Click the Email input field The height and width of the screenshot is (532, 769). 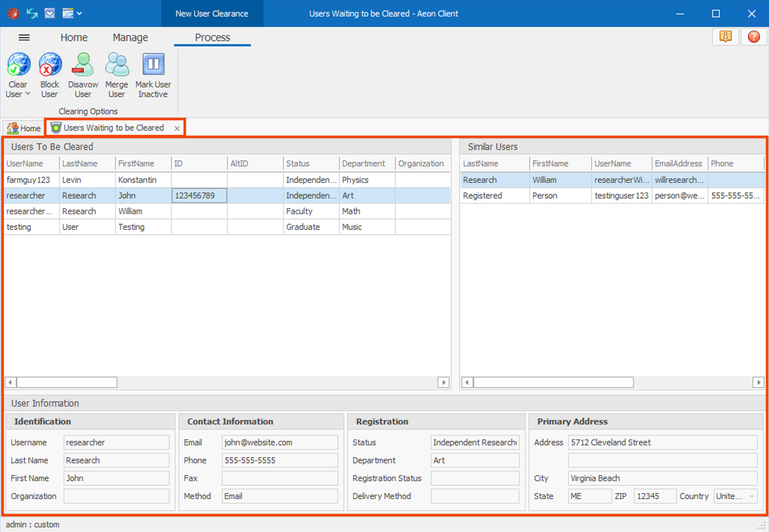coord(279,442)
